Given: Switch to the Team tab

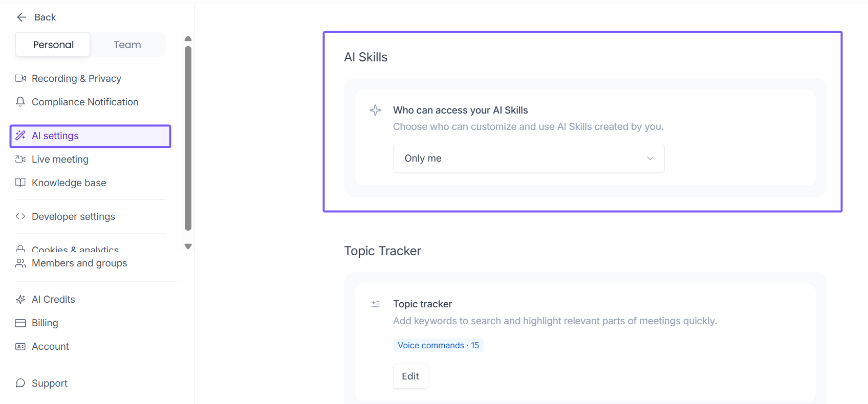Looking at the screenshot, I should pyautogui.click(x=127, y=45).
